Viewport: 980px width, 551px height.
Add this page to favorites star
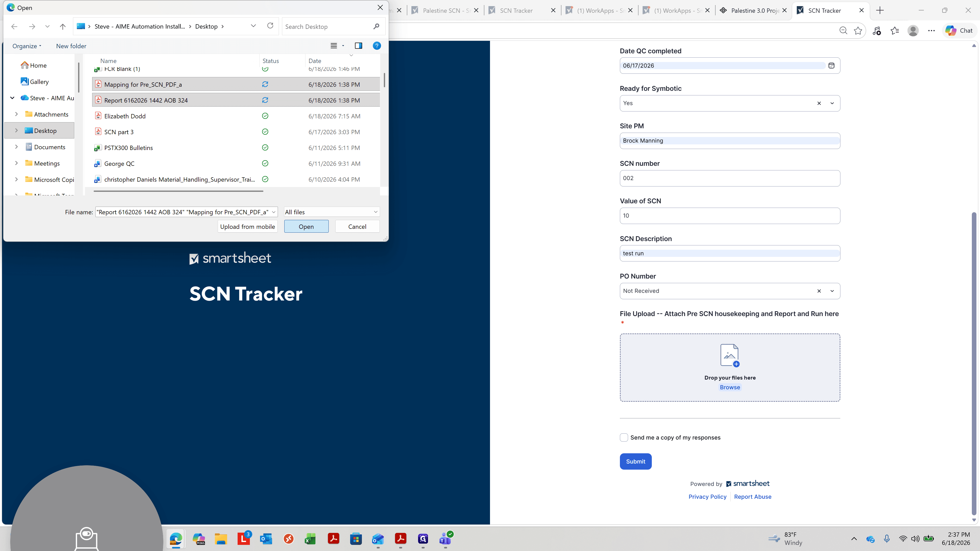[x=858, y=30]
